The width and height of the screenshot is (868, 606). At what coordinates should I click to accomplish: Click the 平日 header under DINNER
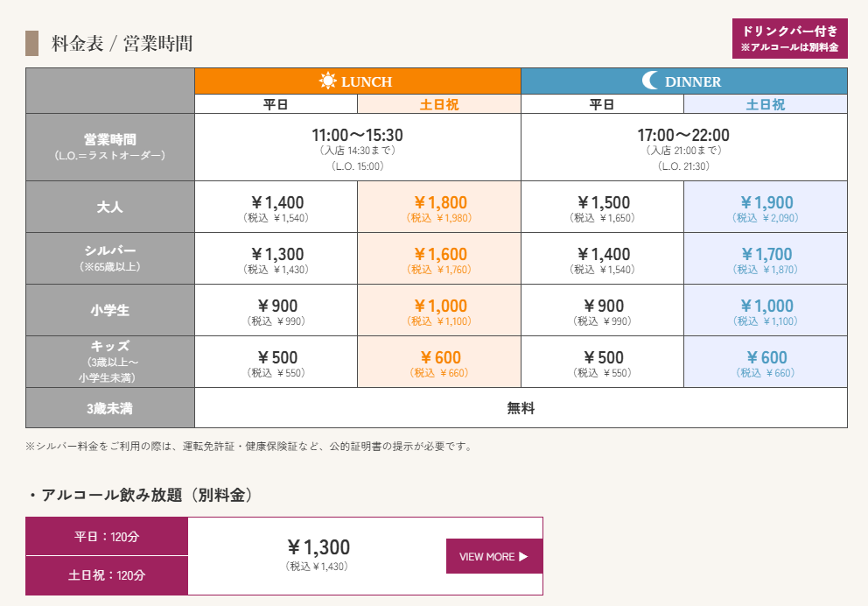tap(602, 104)
